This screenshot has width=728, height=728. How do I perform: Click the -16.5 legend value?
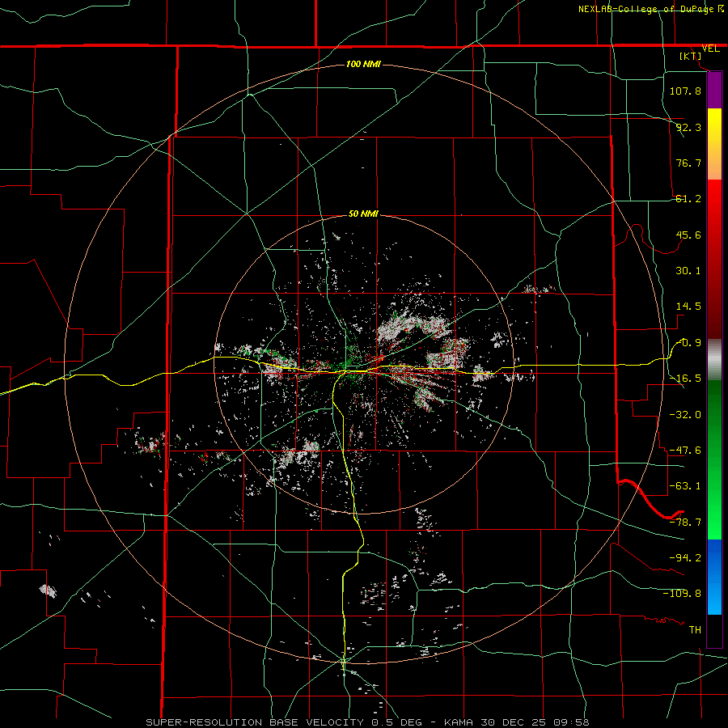click(x=685, y=379)
